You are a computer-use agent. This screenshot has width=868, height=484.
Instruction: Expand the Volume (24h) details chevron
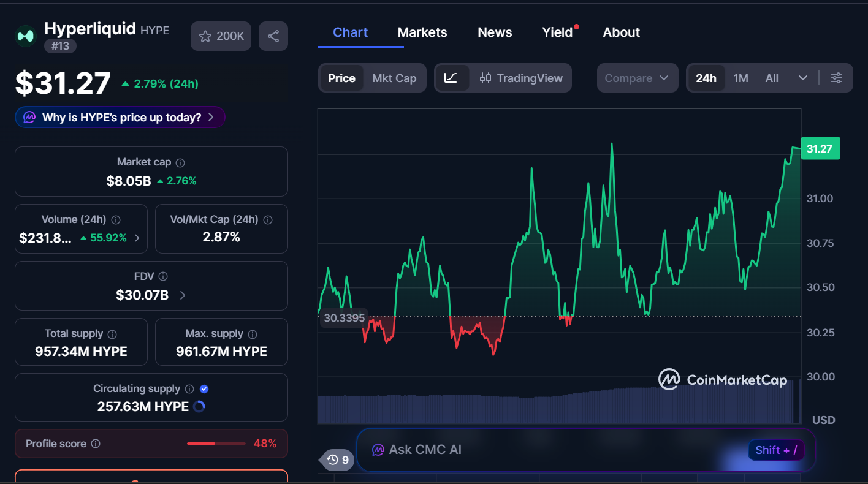tap(137, 238)
